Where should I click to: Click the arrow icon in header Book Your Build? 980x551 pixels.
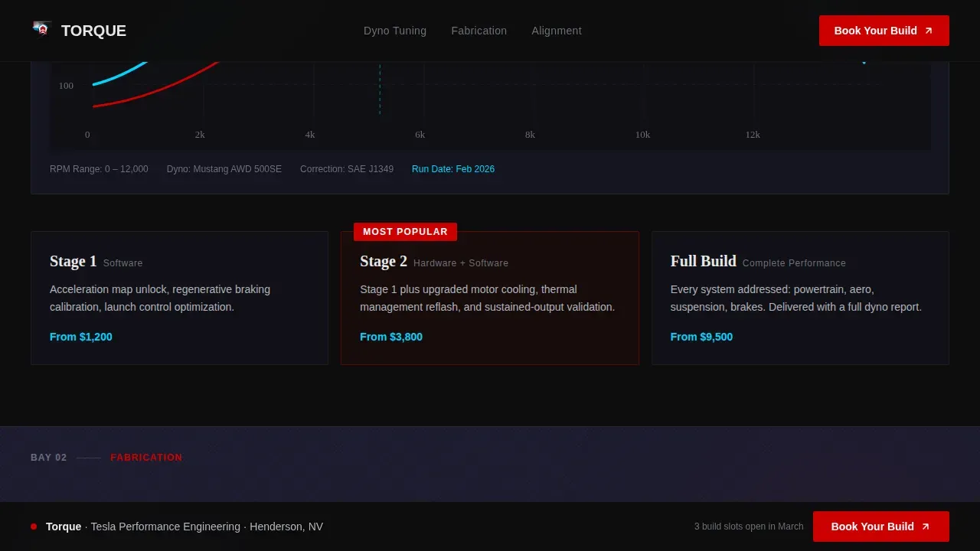tap(929, 31)
